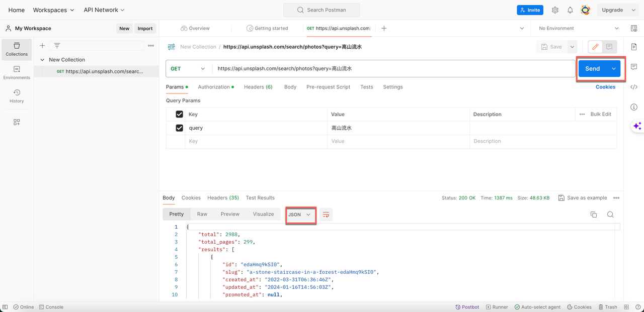644x312 pixels.
Task: Open the Postbot sparkle icon at right
Action: coord(637,126)
